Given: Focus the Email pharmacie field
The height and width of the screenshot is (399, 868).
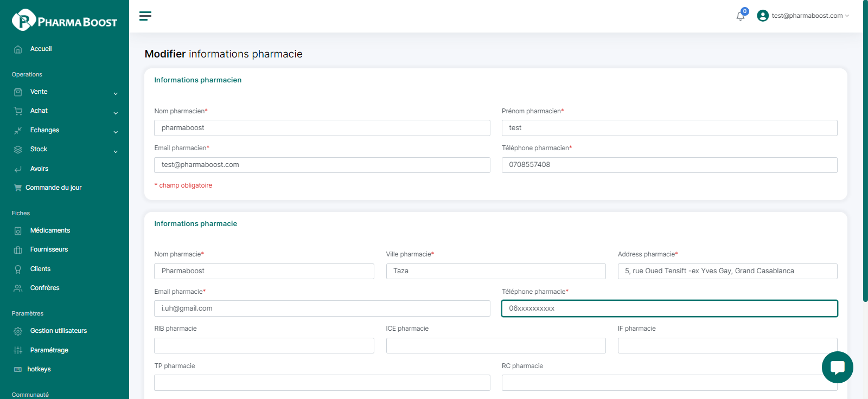Looking at the screenshot, I should 322,308.
